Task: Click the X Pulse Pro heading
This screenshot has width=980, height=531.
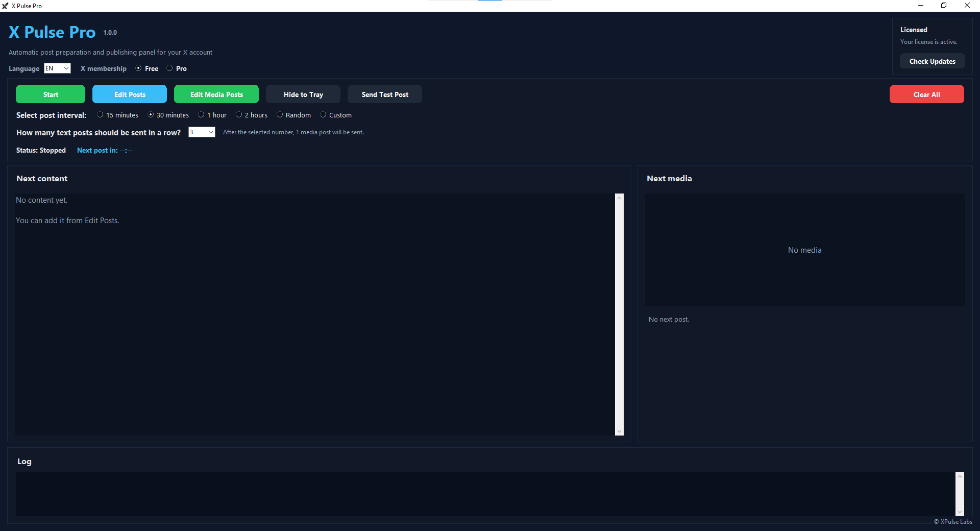Action: pyautogui.click(x=52, y=32)
